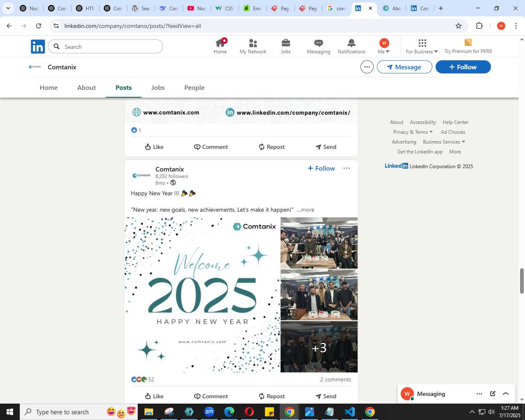The image size is (525, 420).
Task: View the 1 reaction on the upper post
Action: coord(136,130)
